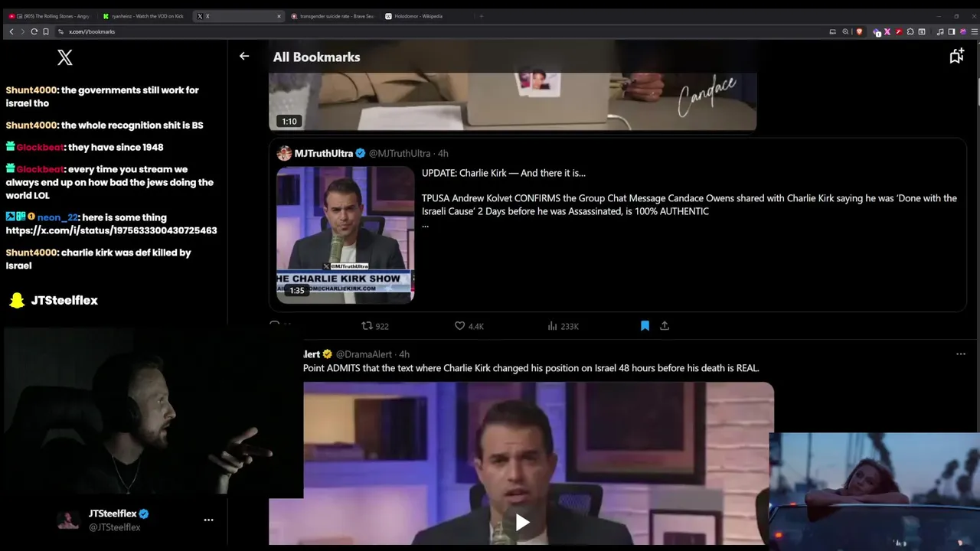Viewport: 980px width, 551px height.
Task: Open the purple profile avatar icon in toolbar
Action: (963, 31)
